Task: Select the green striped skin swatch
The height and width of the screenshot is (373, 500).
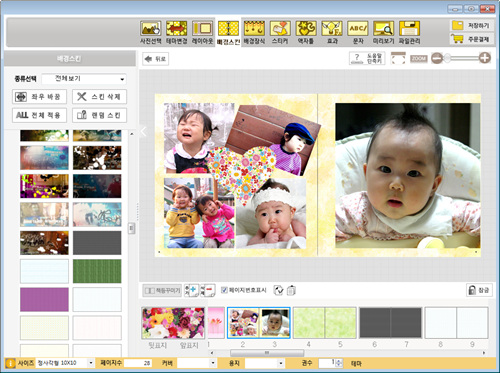Action: pos(97,271)
